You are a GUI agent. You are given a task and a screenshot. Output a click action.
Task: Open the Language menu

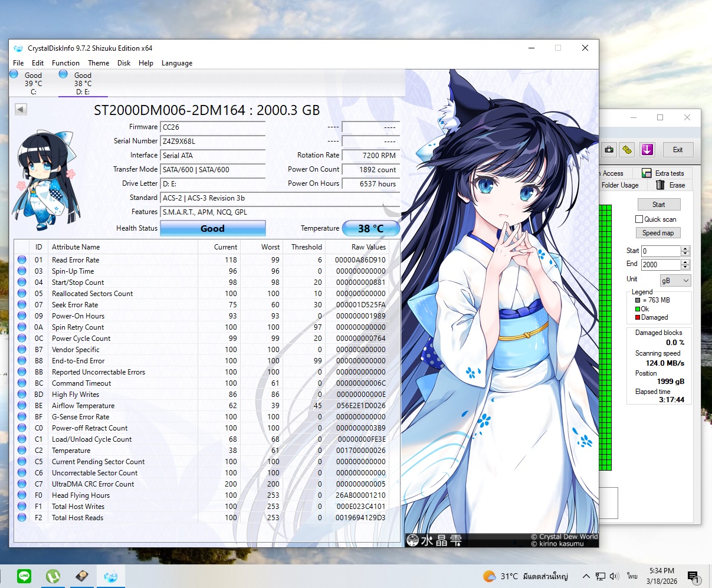point(177,63)
